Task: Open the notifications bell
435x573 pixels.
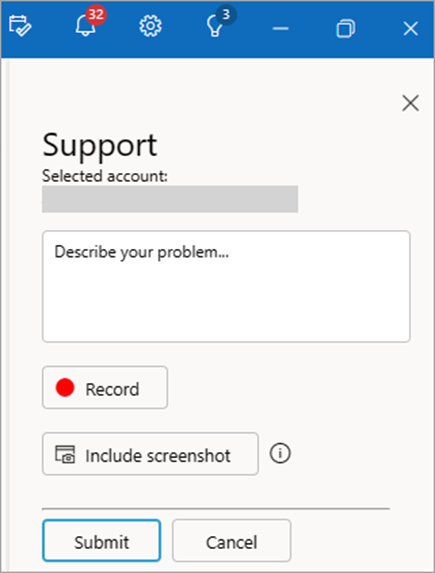Action: 85,26
